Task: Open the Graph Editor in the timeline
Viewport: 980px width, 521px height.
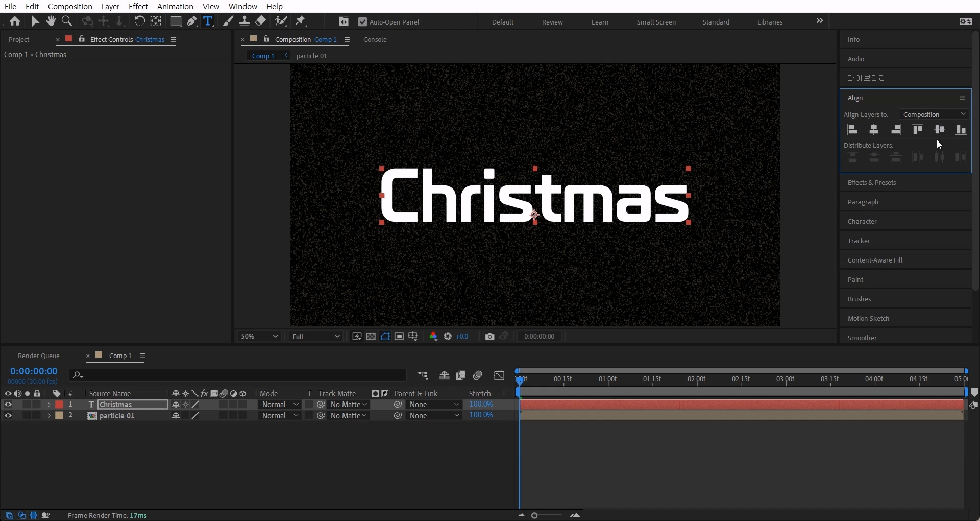Action: (x=499, y=375)
